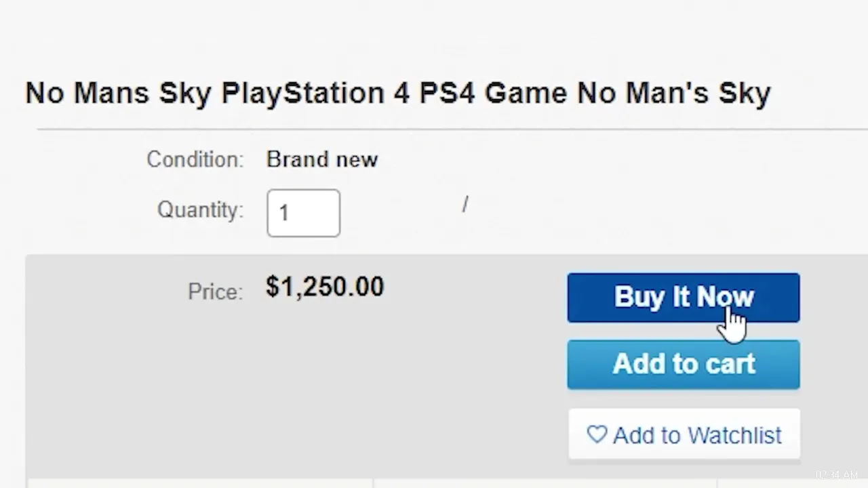Click the word PlayStation in the title
This screenshot has height=488, width=868.
point(302,93)
